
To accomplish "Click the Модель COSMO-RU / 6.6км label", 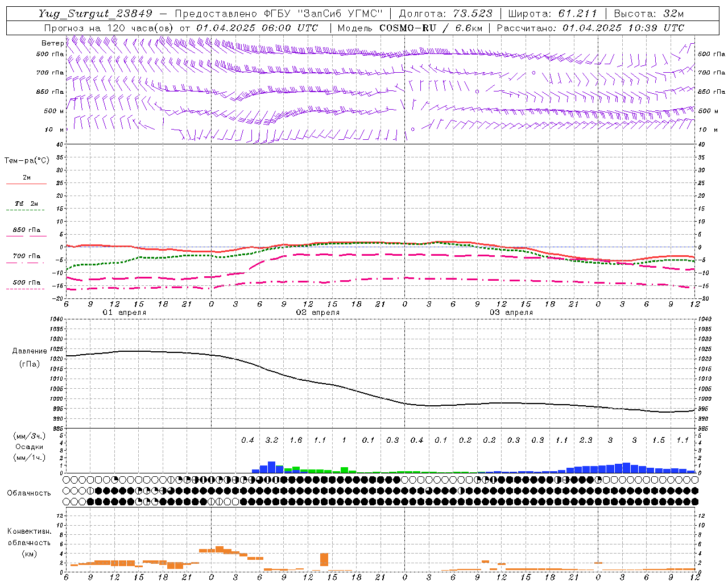I will 410,28.
